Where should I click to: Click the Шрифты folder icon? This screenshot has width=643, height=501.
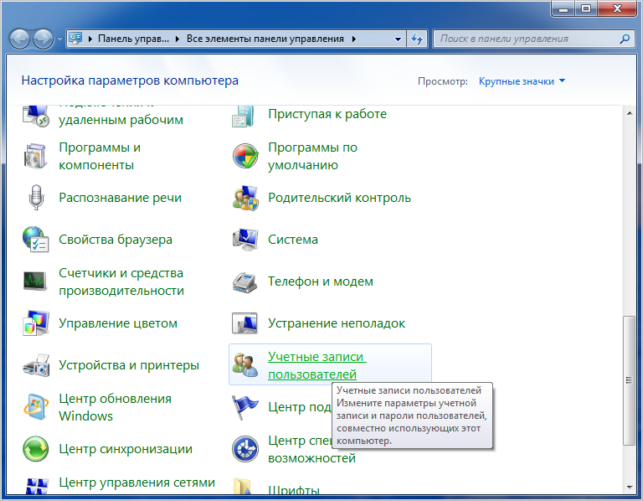point(242,486)
